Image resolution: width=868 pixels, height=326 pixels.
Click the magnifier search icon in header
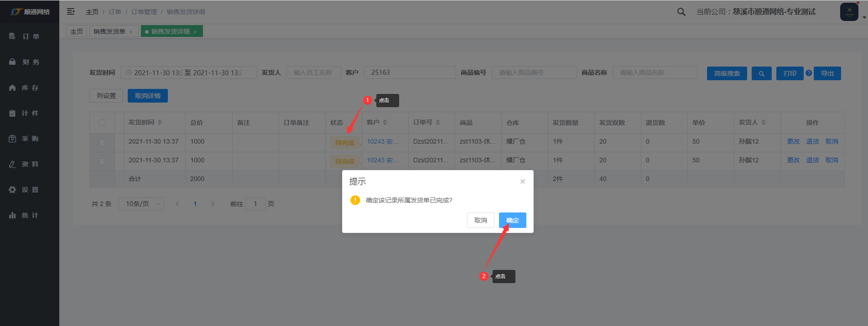click(681, 12)
